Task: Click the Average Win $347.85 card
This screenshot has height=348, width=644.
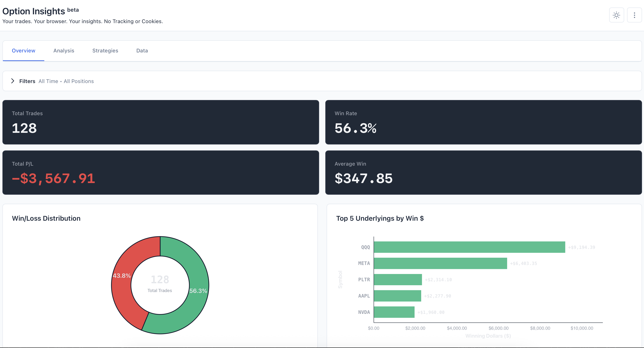Action: [x=483, y=172]
